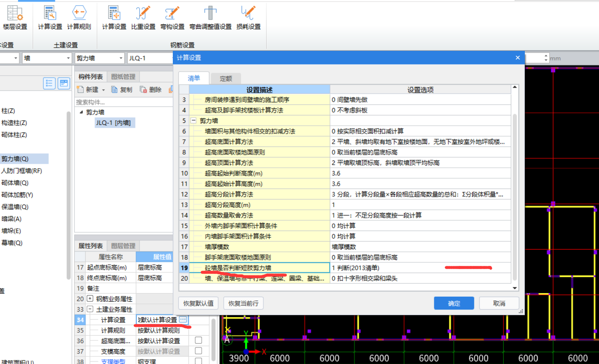Open 弯钩设置 tool
Screen dimensions: 599x364
point(172,18)
